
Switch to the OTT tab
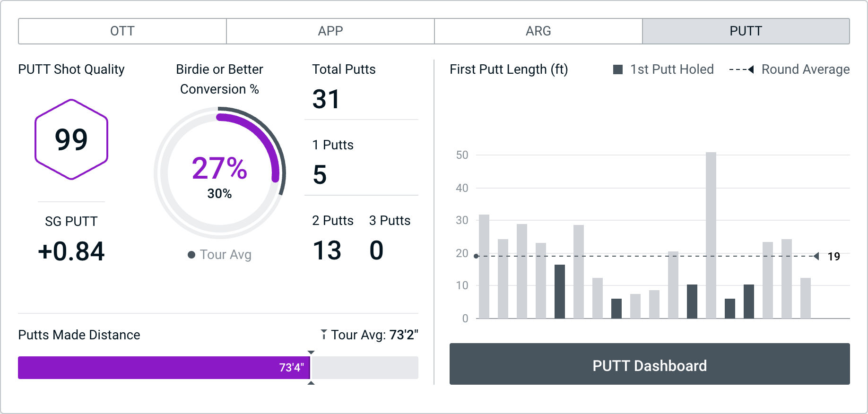tap(122, 31)
